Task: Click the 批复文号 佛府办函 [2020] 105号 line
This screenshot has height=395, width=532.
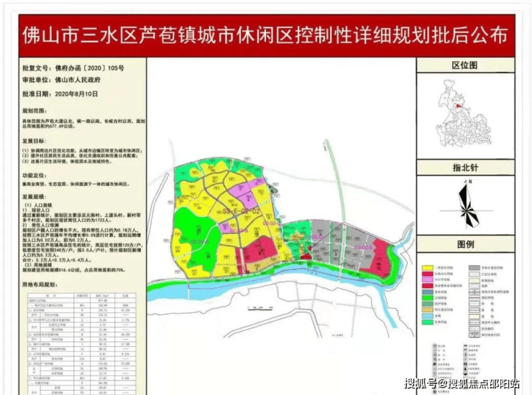Action: point(73,68)
